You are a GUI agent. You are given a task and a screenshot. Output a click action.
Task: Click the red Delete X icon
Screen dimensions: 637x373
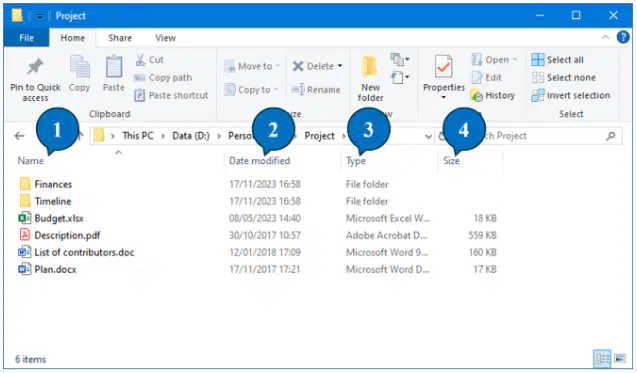coord(298,66)
